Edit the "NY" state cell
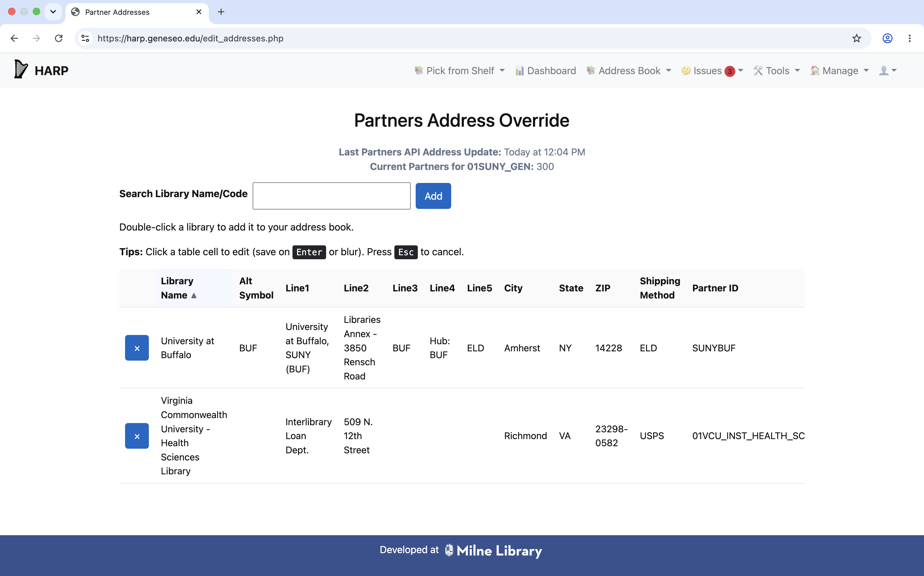924x576 pixels. tap(571, 348)
